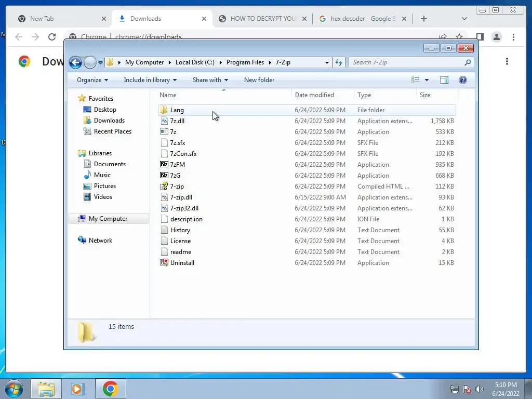Screen dimensions: 532x399
Task: Open Chrome three-dot menu
Action: 513,37
